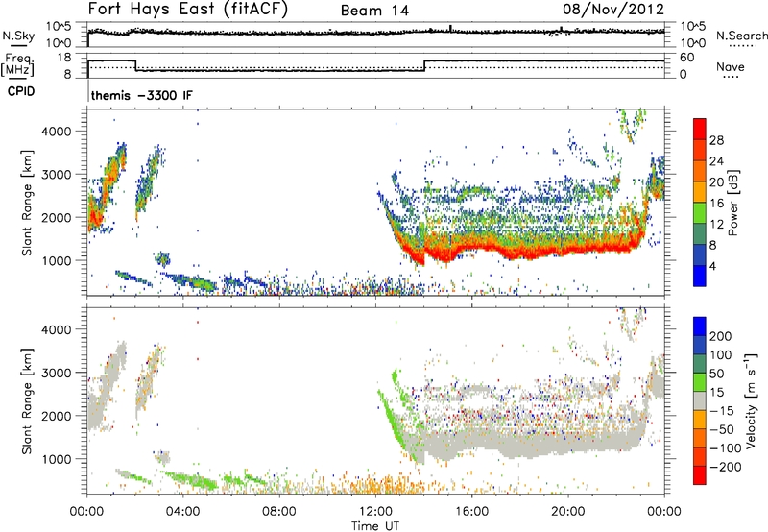Click the 'Nave' legend label
768x532 pixels.
[x=731, y=67]
